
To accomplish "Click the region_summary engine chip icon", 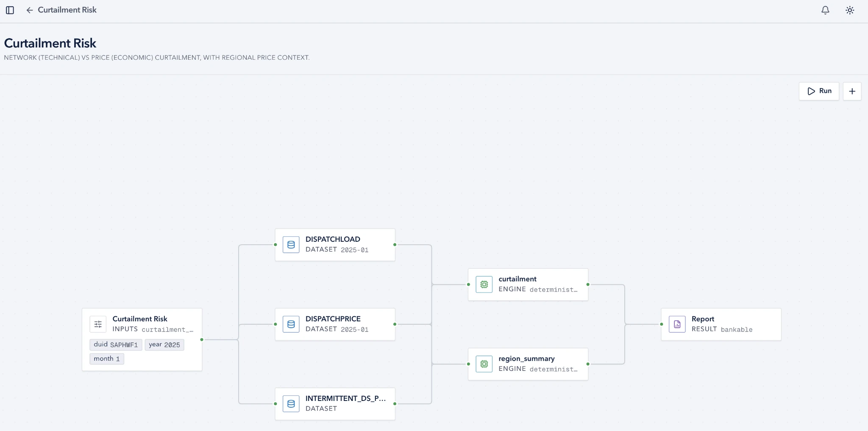I will (x=484, y=364).
